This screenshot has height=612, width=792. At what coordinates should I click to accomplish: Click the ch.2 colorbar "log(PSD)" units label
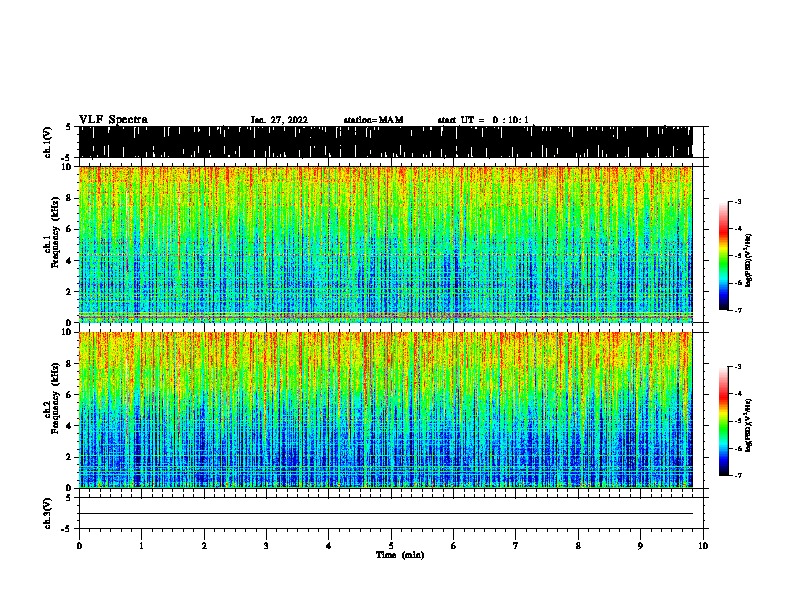(x=748, y=425)
